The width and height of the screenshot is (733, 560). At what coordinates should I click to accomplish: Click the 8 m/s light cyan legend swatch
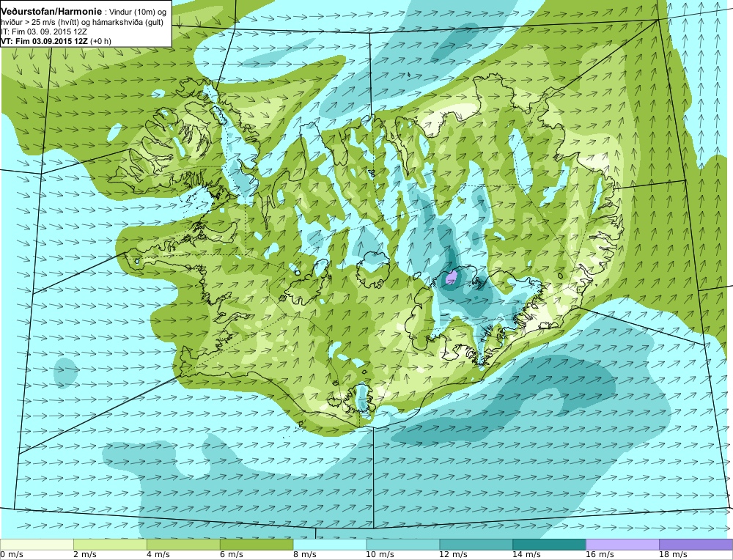[x=330, y=545]
